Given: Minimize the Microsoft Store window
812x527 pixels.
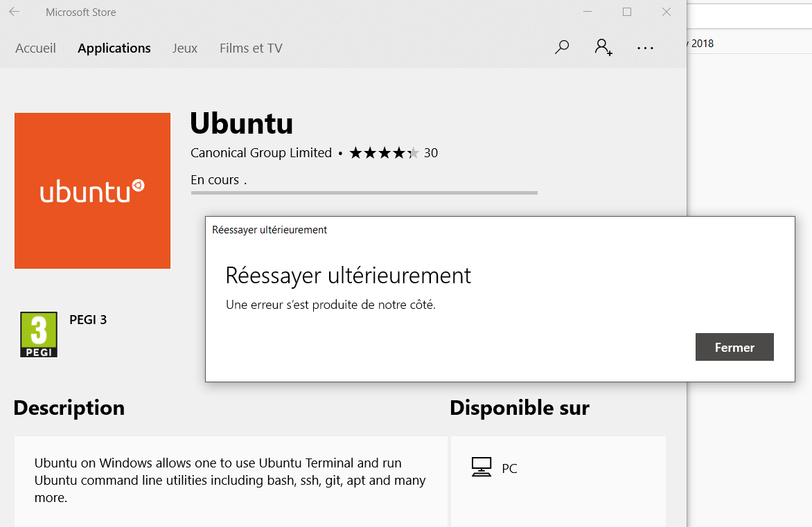Looking at the screenshot, I should coord(588,11).
